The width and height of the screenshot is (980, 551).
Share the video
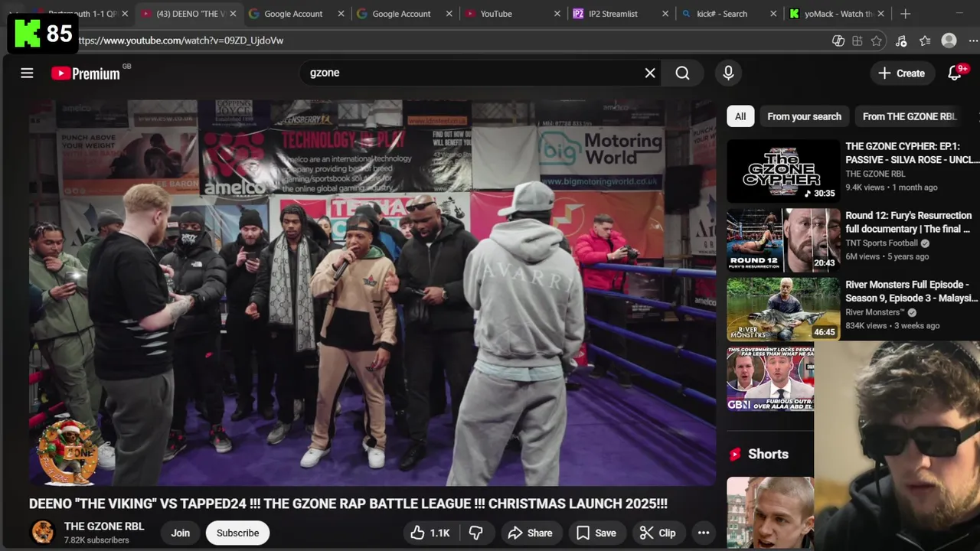pyautogui.click(x=530, y=533)
